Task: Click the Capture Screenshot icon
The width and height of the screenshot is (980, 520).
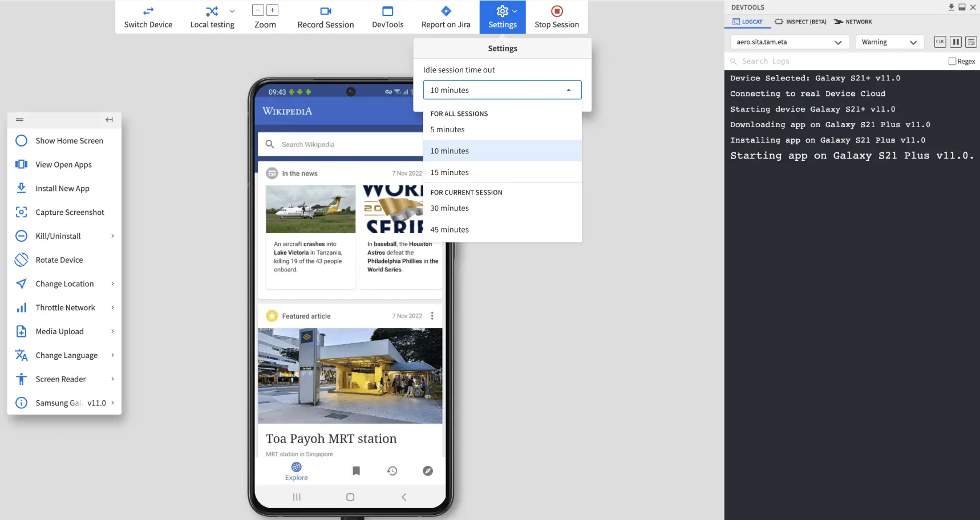Action: tap(22, 212)
